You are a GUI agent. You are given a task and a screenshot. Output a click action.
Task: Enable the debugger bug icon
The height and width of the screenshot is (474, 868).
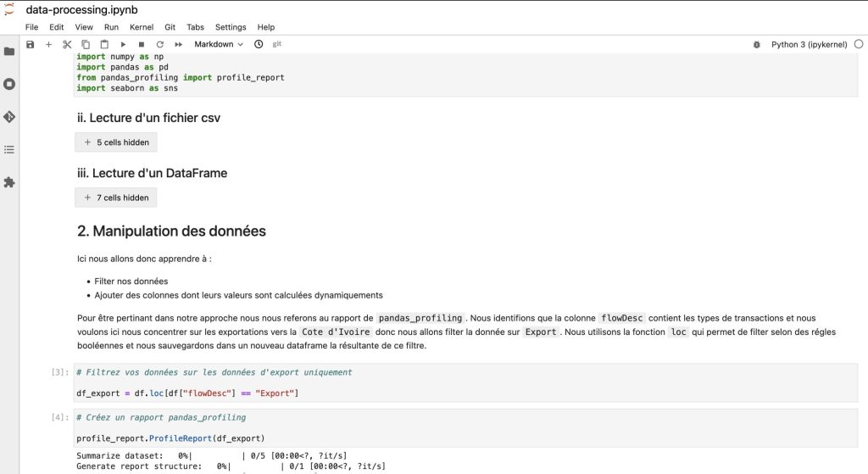(x=757, y=44)
